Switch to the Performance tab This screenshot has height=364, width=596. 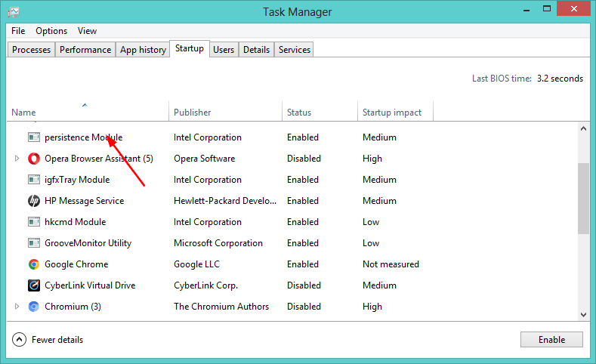(x=85, y=50)
